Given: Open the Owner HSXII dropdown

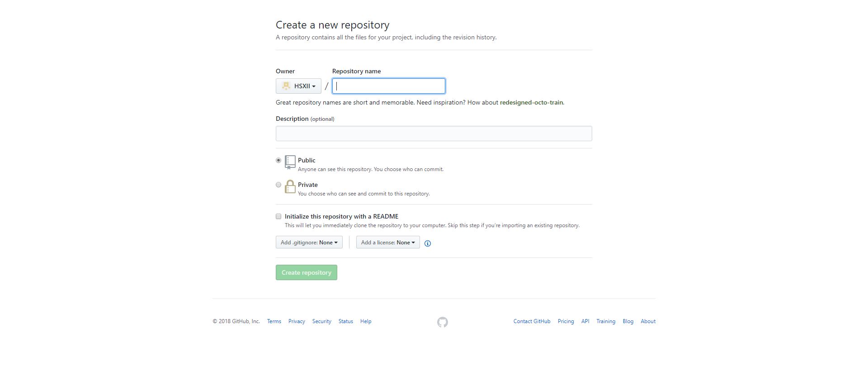Looking at the screenshot, I should tap(298, 86).
